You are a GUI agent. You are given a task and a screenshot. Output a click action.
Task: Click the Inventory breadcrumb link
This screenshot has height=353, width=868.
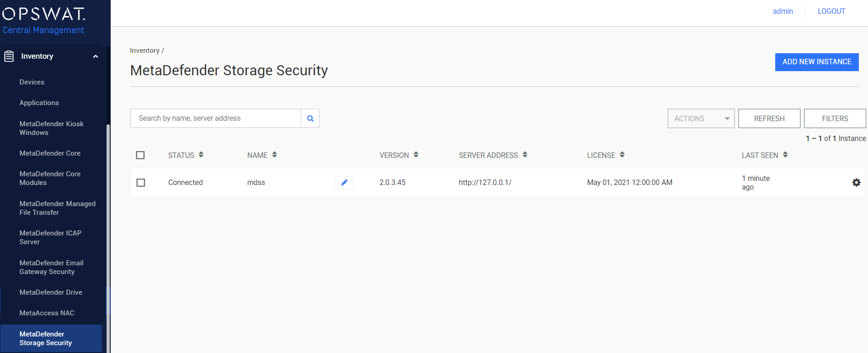[145, 50]
